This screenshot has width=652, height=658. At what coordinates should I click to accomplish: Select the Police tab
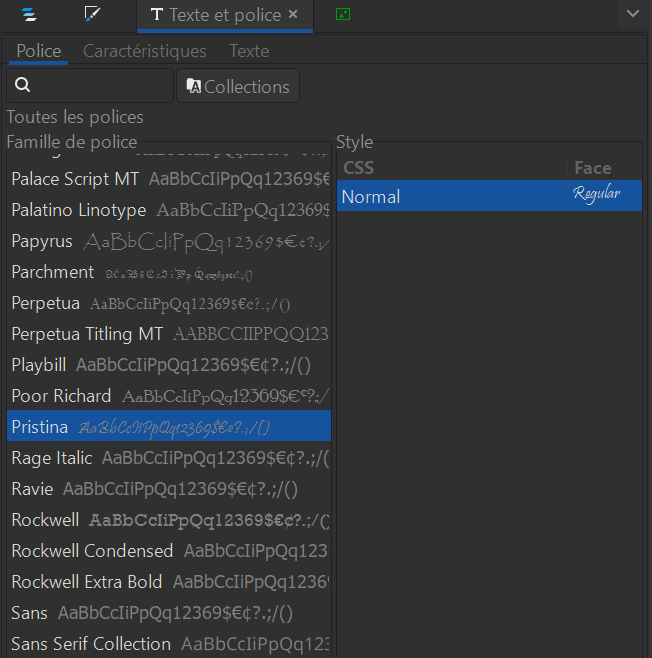[38, 51]
